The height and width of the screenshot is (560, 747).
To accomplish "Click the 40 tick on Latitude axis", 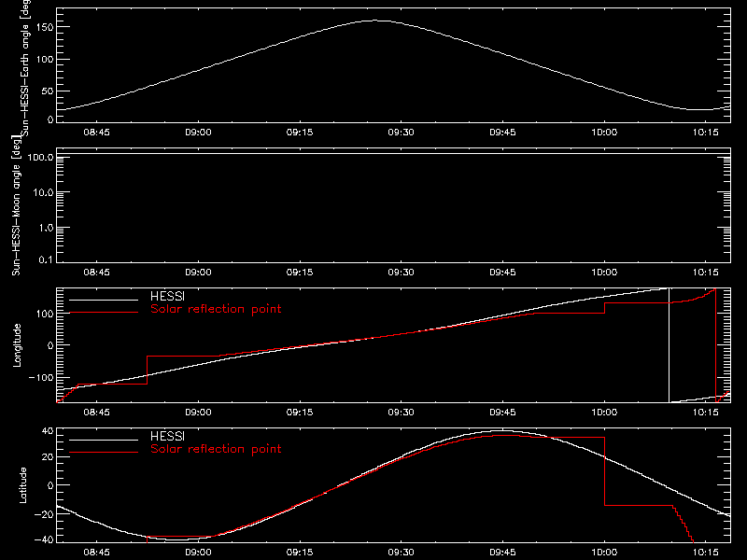I will 48,431.
